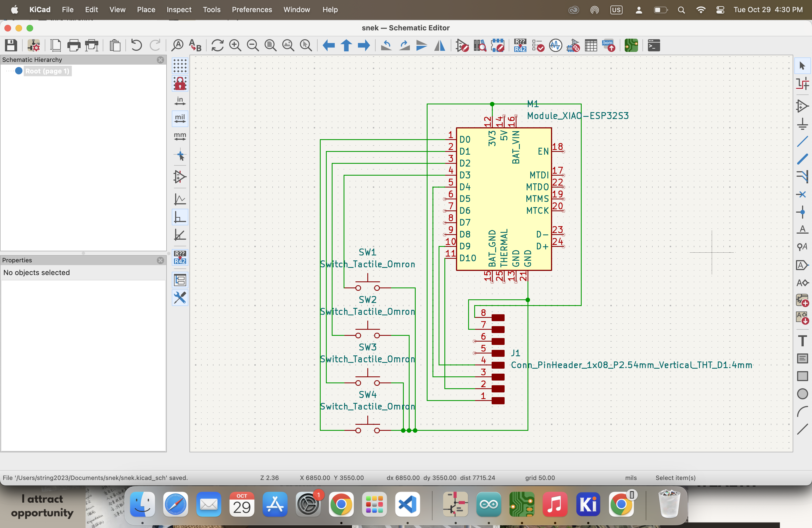Image resolution: width=812 pixels, height=528 pixels.
Task: Save the schematic with the floppy icon
Action: coord(11,45)
